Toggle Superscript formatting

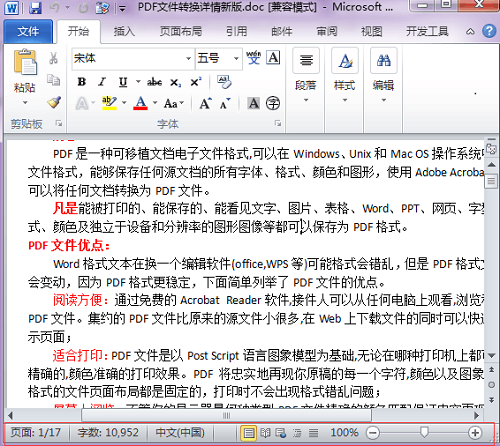[196, 82]
